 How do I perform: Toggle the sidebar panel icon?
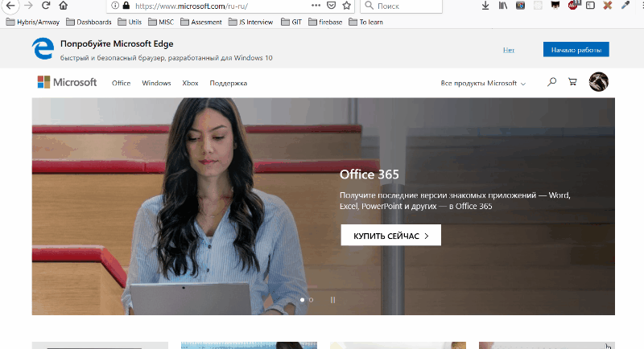point(590,6)
